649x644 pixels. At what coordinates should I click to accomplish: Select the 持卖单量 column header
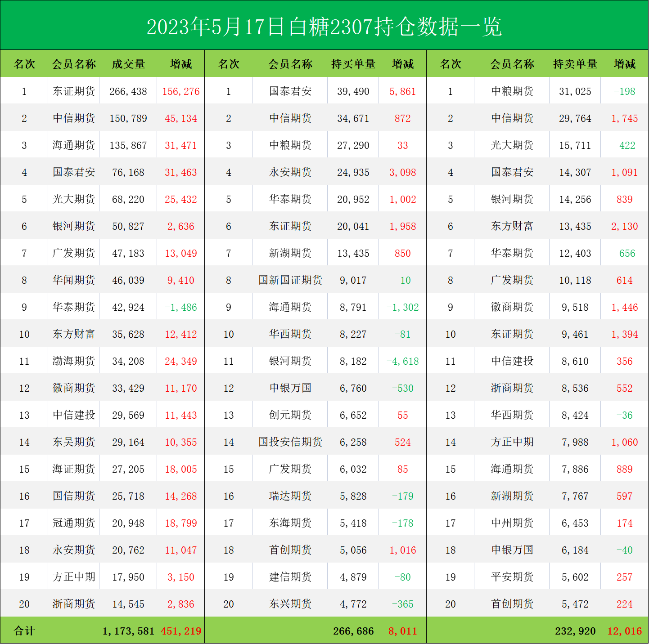click(x=575, y=64)
